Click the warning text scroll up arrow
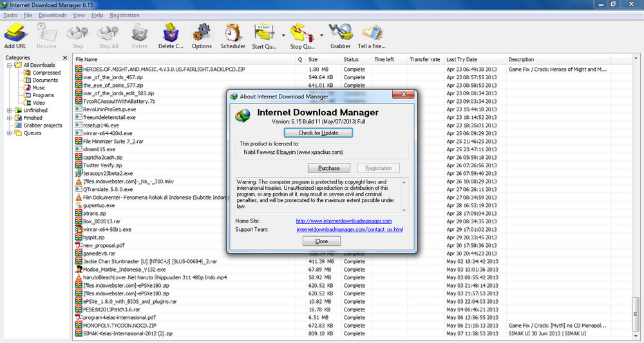 [404, 182]
